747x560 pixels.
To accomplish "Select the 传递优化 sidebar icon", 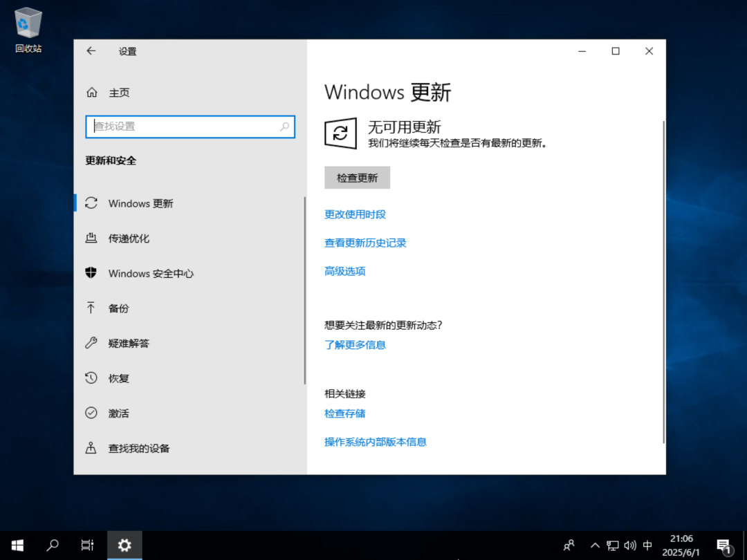I will click(x=91, y=238).
